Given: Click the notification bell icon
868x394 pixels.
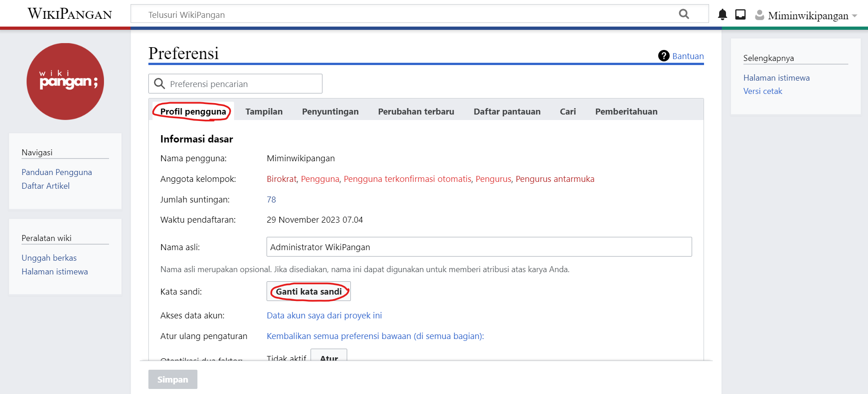Looking at the screenshot, I should click(722, 15).
